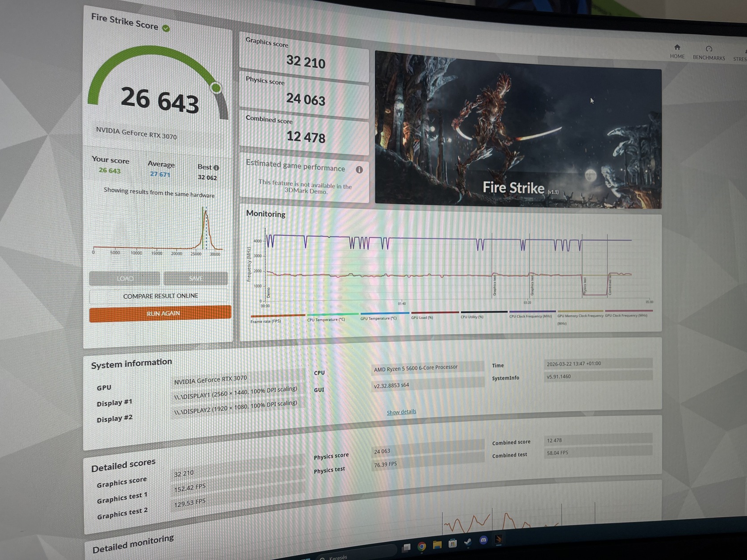The height and width of the screenshot is (560, 747).
Task: Click the Fire Strike preview image
Action: click(x=518, y=130)
